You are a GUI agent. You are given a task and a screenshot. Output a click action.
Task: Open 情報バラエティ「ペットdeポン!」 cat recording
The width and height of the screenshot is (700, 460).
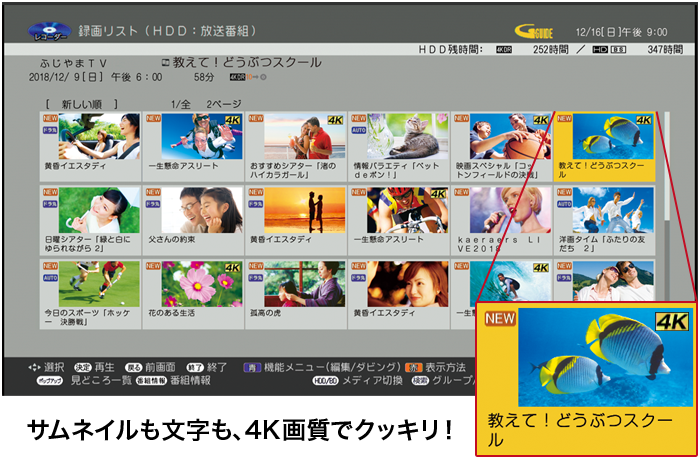(399, 147)
